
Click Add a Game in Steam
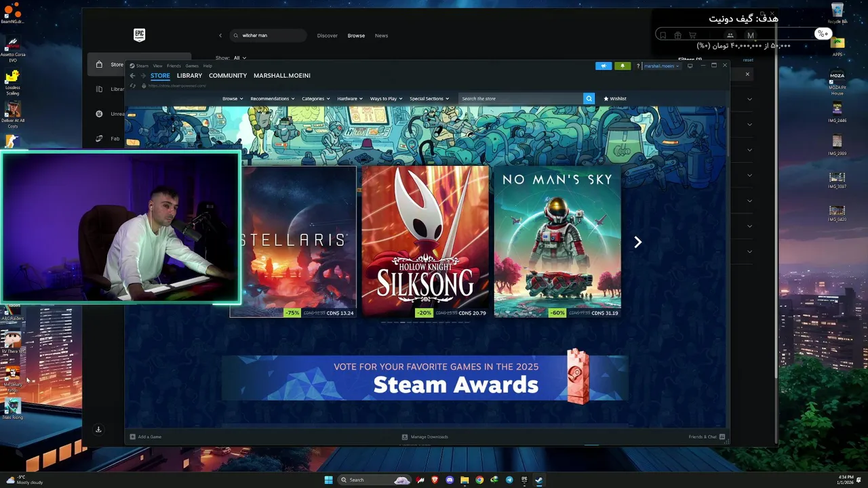pyautogui.click(x=146, y=436)
